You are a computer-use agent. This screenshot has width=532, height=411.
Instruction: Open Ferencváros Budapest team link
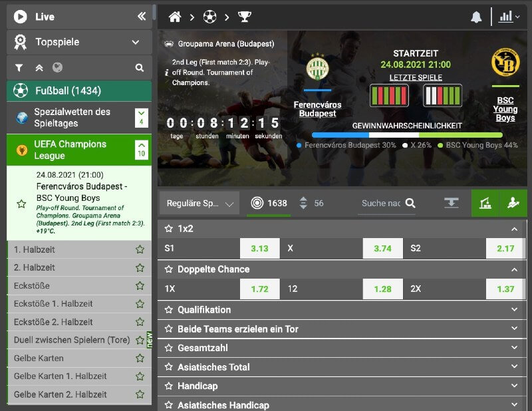318,109
